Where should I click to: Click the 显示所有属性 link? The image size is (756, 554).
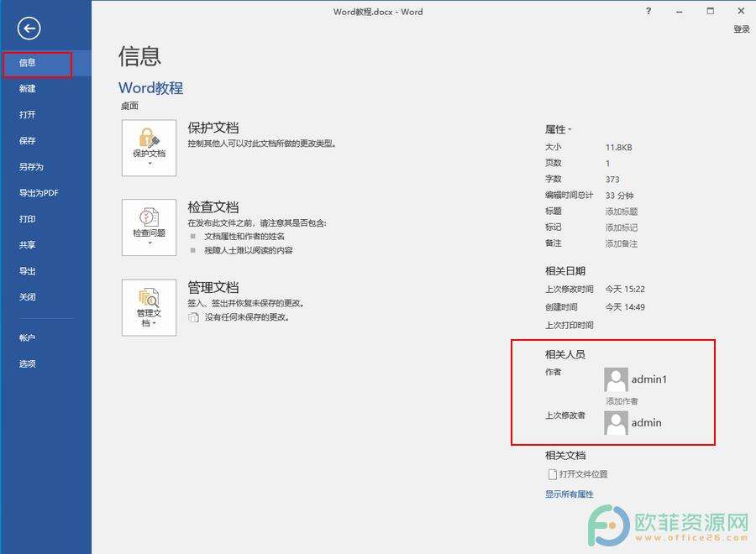[x=570, y=494]
